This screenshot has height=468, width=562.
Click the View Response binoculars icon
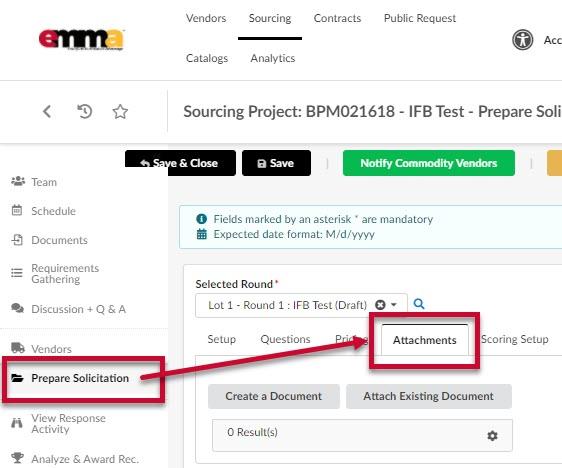pyautogui.click(x=17, y=423)
